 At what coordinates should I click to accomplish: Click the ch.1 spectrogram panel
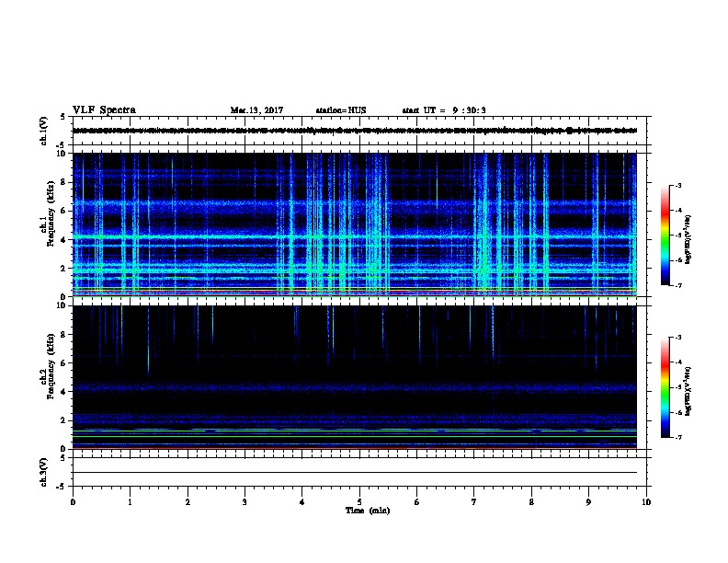[x=355, y=224]
